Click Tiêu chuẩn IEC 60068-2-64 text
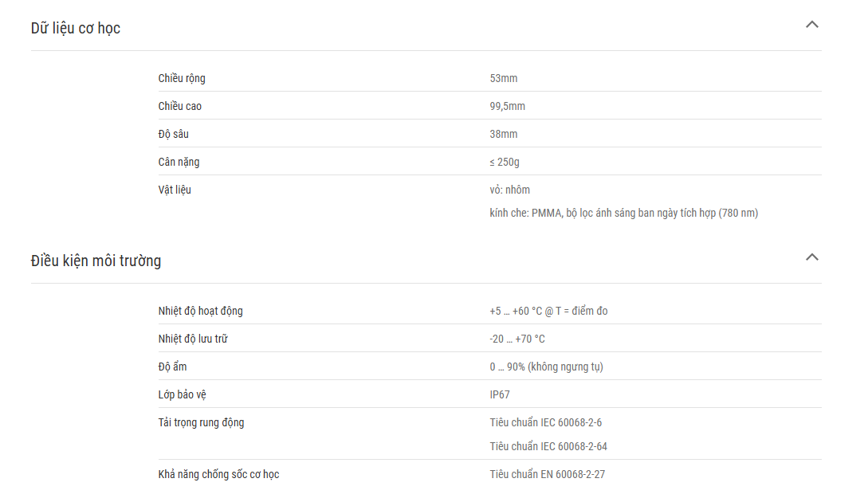Screen dimensions: 868x502 548,446
